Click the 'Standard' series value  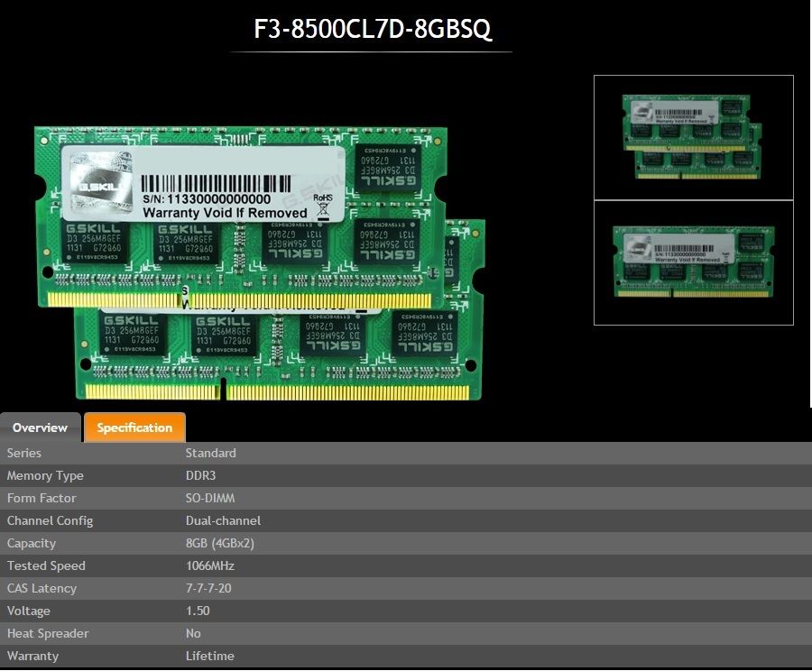coord(211,453)
